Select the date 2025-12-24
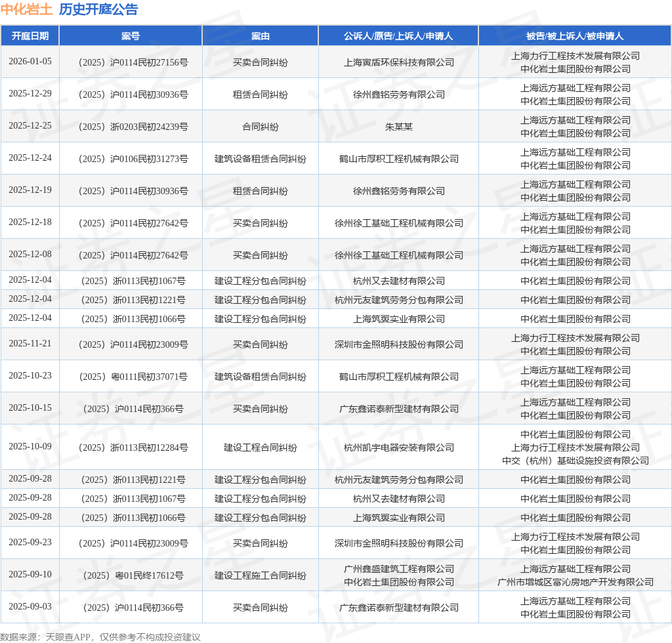 coord(30,157)
